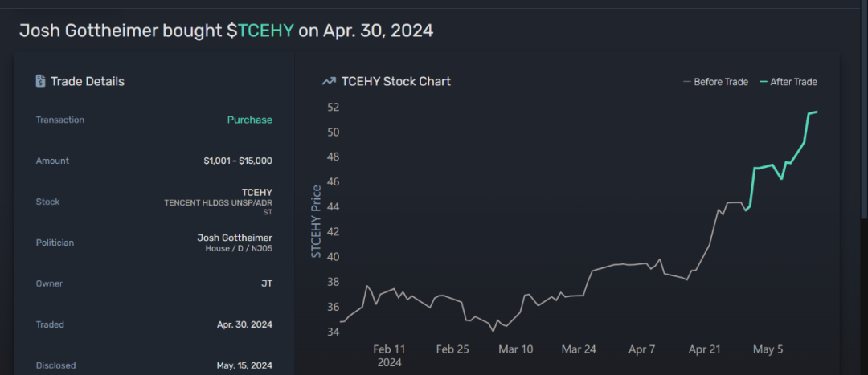Select the $1,001 - $15,000 amount value

pyautogui.click(x=238, y=161)
